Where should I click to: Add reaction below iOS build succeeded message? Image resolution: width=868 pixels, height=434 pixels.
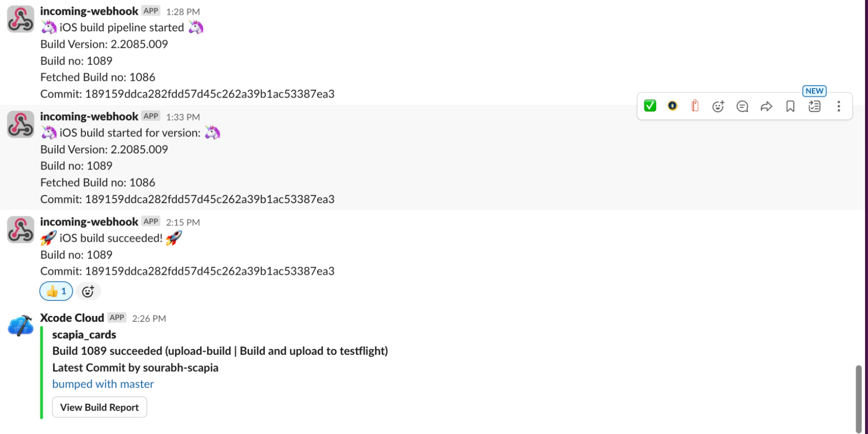(x=88, y=291)
